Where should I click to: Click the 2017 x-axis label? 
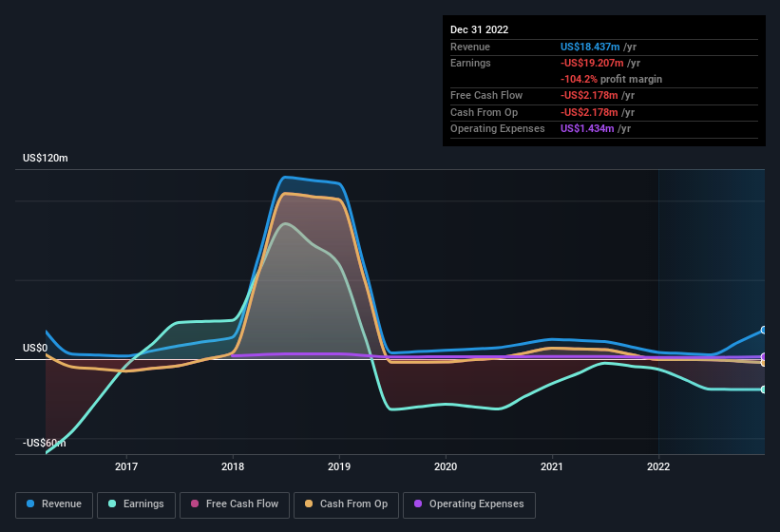[126, 466]
